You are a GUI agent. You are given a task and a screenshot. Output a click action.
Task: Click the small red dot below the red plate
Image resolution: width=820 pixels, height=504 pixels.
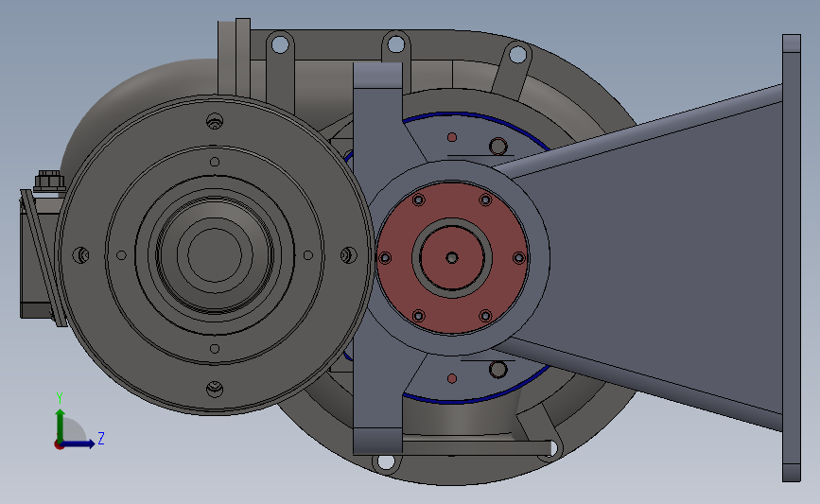[x=452, y=378]
